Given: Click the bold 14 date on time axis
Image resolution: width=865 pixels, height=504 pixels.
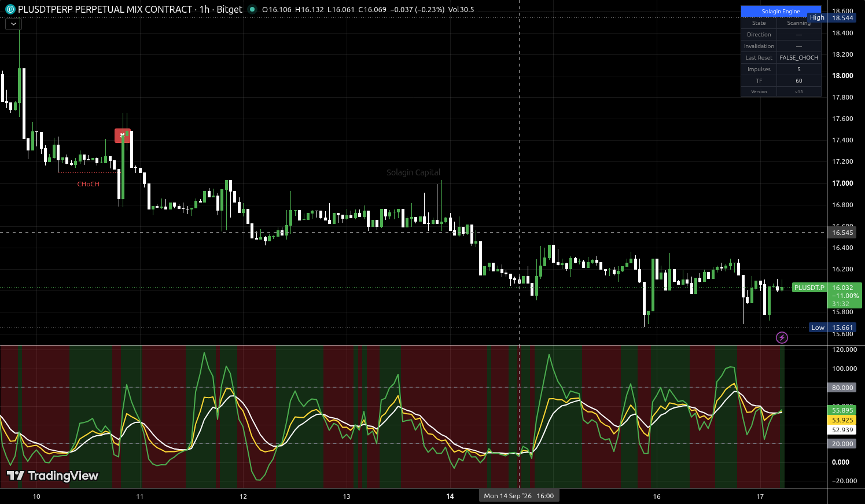Looking at the screenshot, I should click(450, 496).
